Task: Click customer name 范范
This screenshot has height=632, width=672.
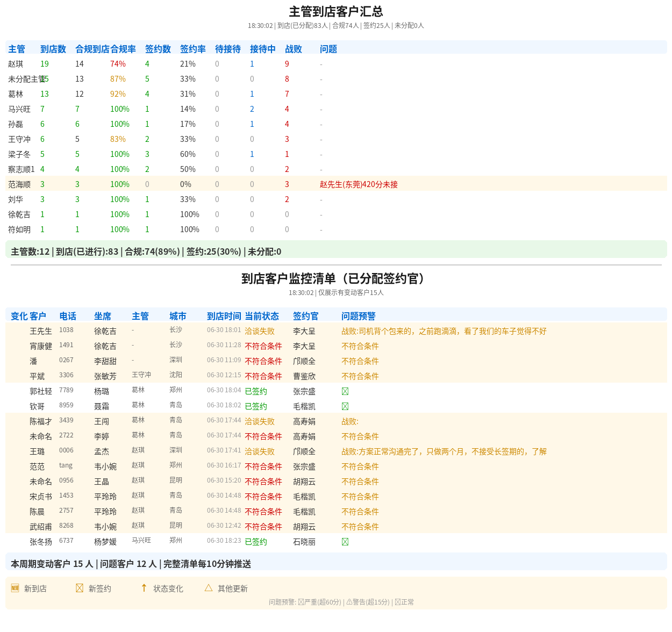Action: 37,466
